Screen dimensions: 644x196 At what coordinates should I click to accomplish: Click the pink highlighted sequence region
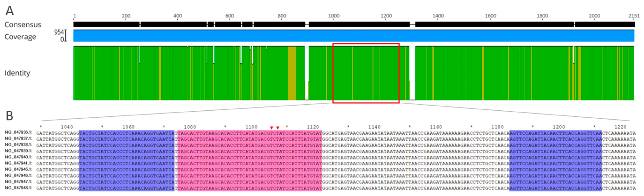[250, 160]
